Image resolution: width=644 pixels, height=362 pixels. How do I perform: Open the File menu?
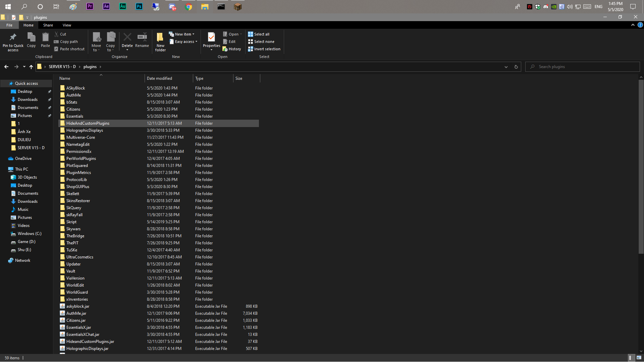9,25
